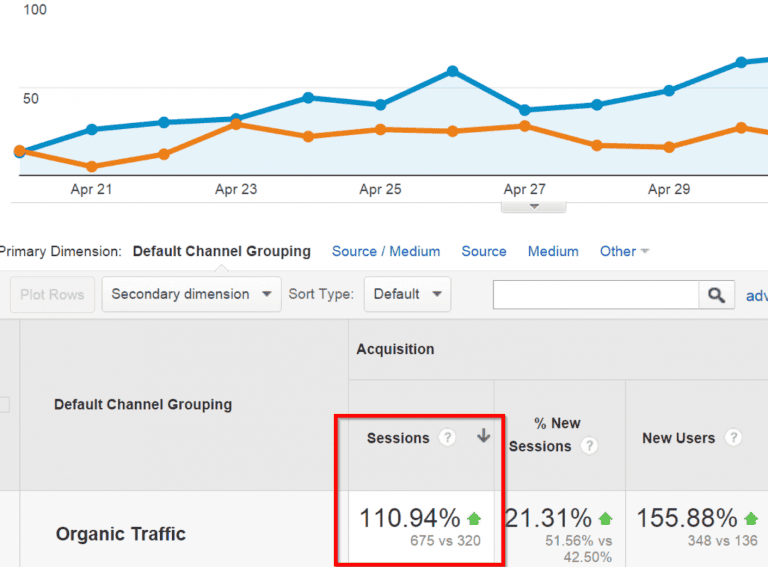Expand the Other dimension menu
The height and width of the screenshot is (567, 768).
[624, 251]
